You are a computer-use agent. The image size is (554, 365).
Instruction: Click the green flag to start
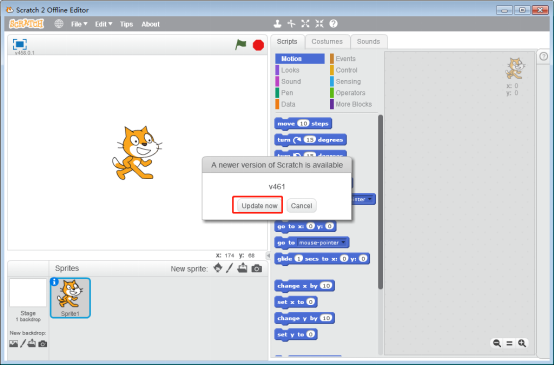point(241,45)
